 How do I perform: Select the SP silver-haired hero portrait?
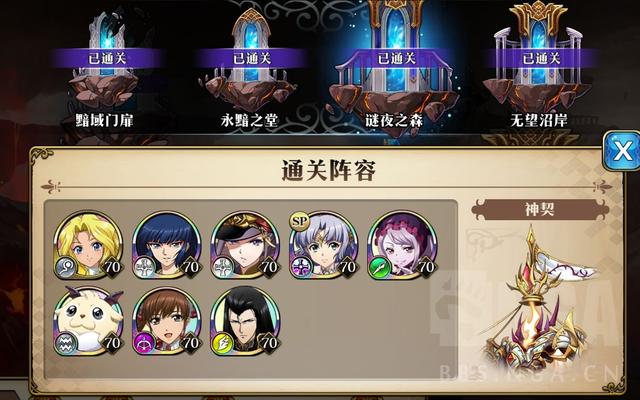pyautogui.click(x=323, y=245)
